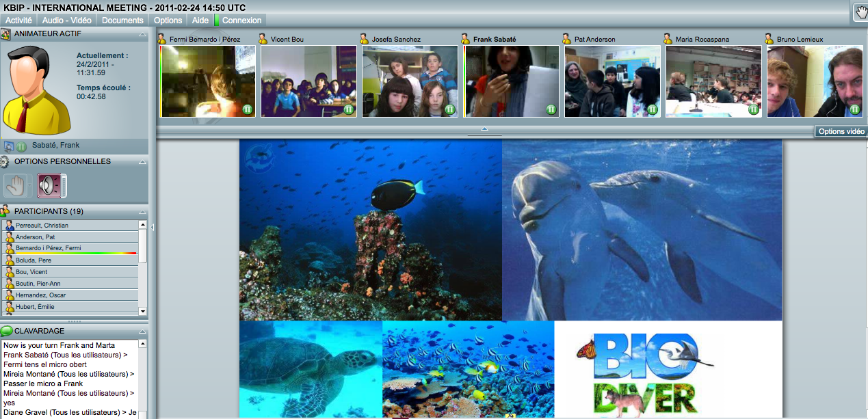Screen dimensions: 868x419
Task: Click the screen share icon beside Sabaté, Frank
Action: (9, 146)
